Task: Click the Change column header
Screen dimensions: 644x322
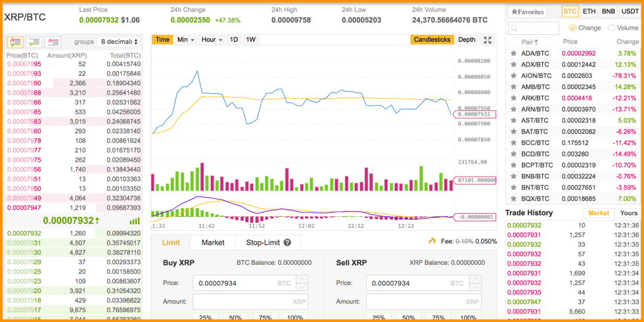Action: click(x=627, y=42)
